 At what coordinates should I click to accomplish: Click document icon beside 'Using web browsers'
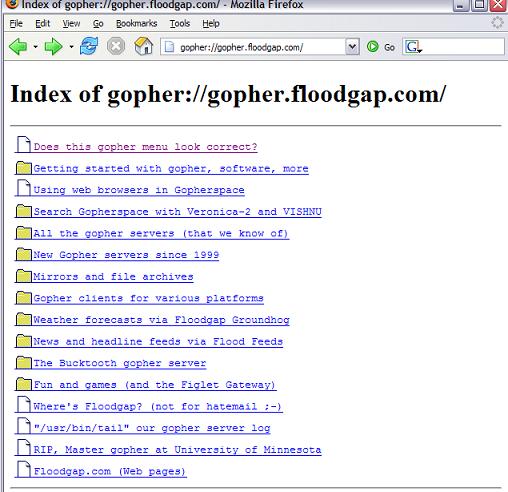click(x=24, y=187)
